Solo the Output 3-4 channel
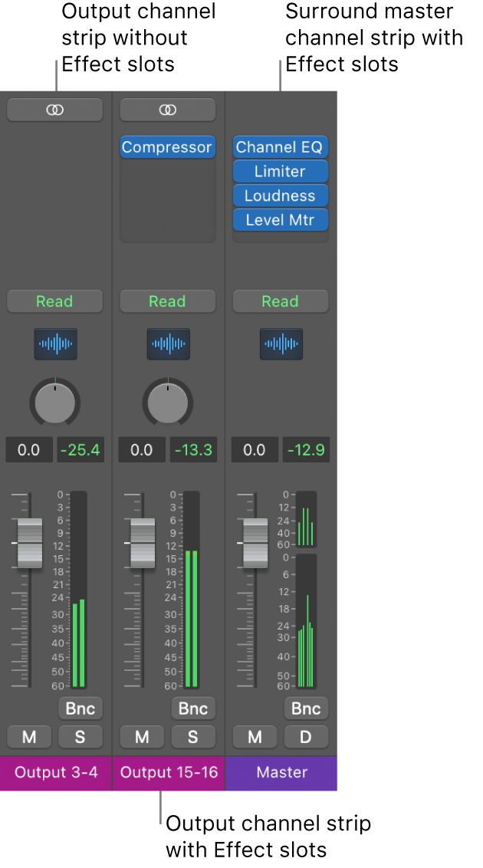Image resolution: width=483 pixels, height=868 pixels. pyautogui.click(x=80, y=737)
